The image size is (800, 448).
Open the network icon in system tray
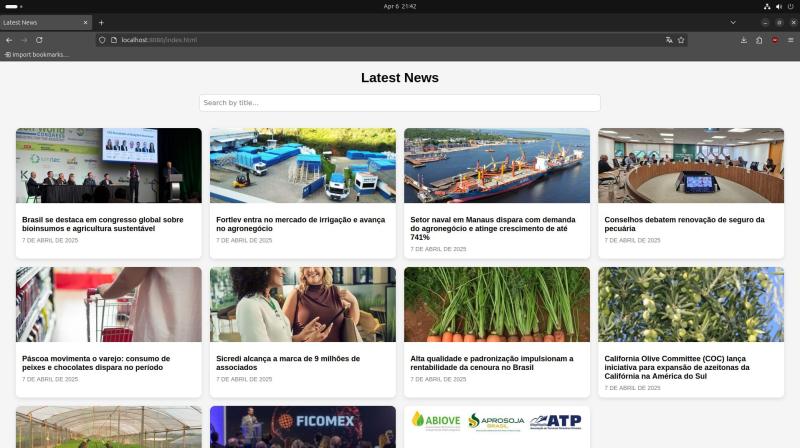767,7
